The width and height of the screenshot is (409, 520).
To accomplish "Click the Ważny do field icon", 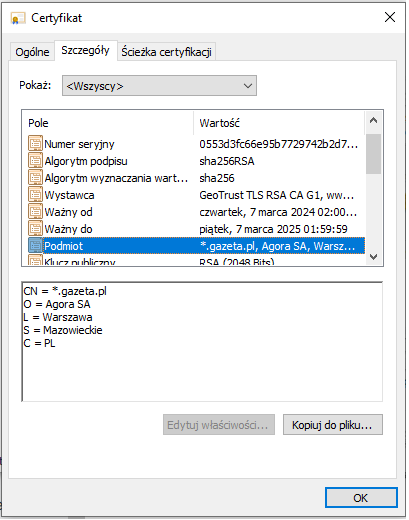I will pyautogui.click(x=35, y=229).
